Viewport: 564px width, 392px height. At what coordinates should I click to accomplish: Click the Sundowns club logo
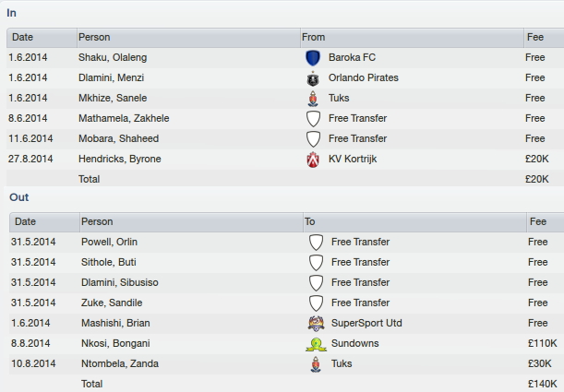316,344
